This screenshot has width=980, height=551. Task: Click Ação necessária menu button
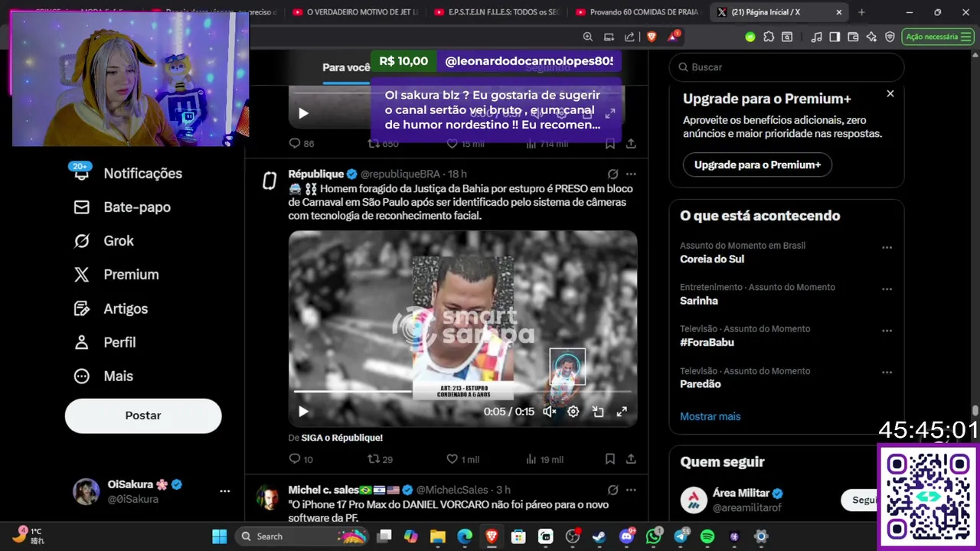coord(937,37)
